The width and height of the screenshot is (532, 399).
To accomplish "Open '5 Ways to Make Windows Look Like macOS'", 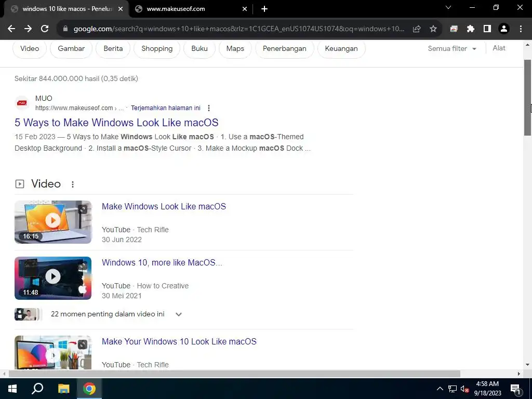I will [116, 123].
